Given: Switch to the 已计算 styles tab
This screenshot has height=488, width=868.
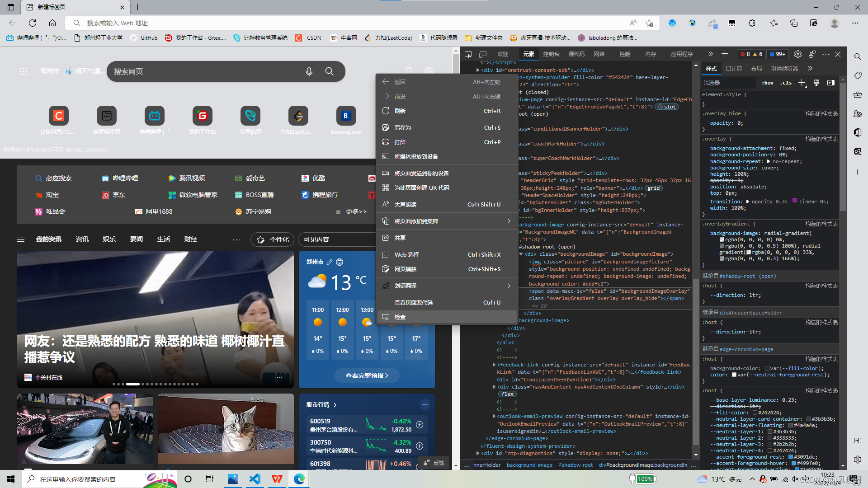Looking at the screenshot, I should 734,69.
